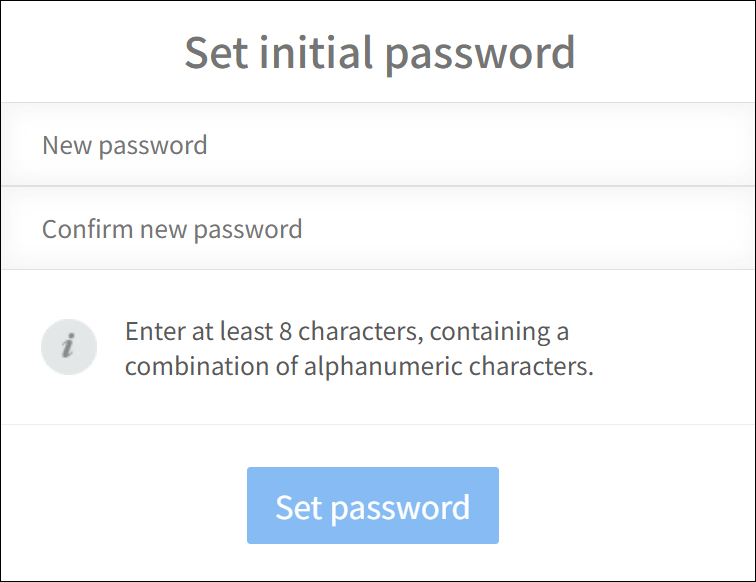The image size is (756, 582).
Task: Click the 'Set password' label on the button
Action: click(372, 507)
